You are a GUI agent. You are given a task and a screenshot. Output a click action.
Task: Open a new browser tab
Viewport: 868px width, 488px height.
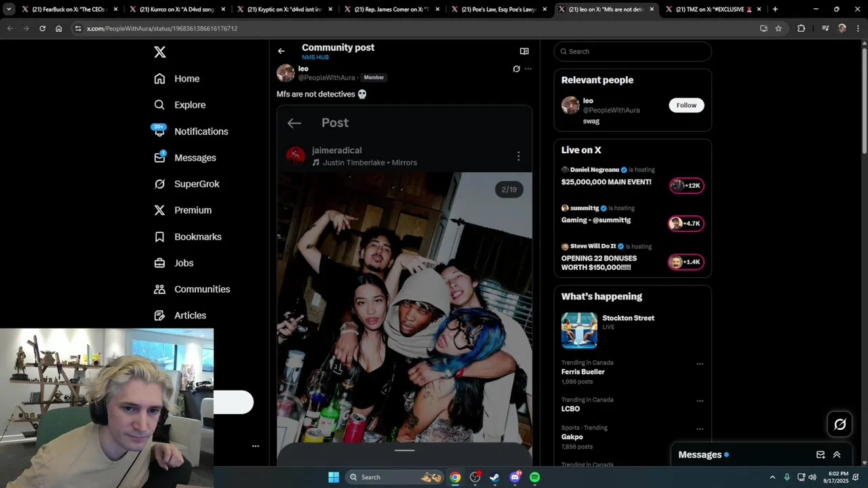pos(775,9)
